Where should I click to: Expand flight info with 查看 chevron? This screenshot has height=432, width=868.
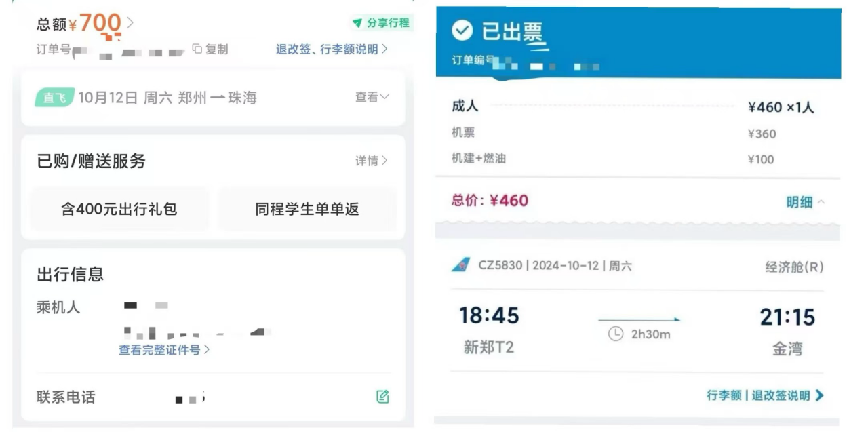[372, 97]
